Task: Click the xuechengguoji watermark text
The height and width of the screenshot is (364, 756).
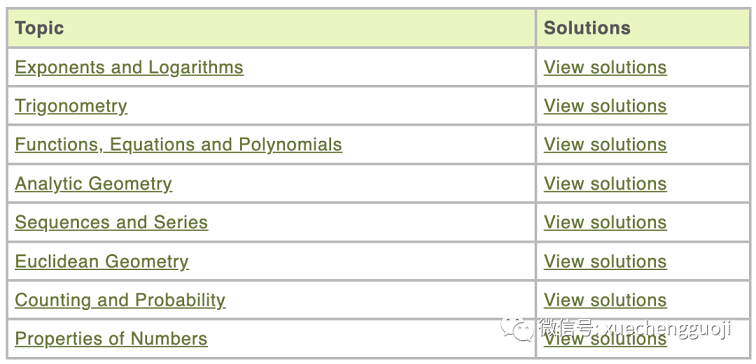Action: point(667,328)
